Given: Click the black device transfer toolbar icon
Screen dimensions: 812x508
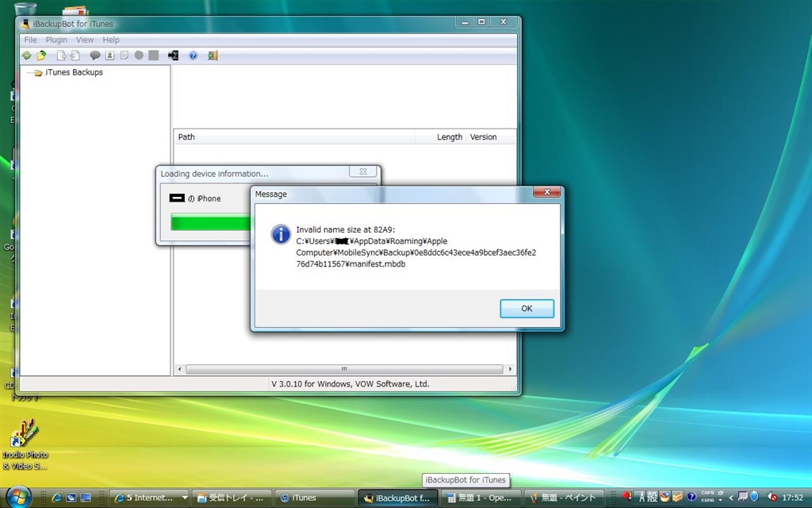Looking at the screenshot, I should (174, 56).
